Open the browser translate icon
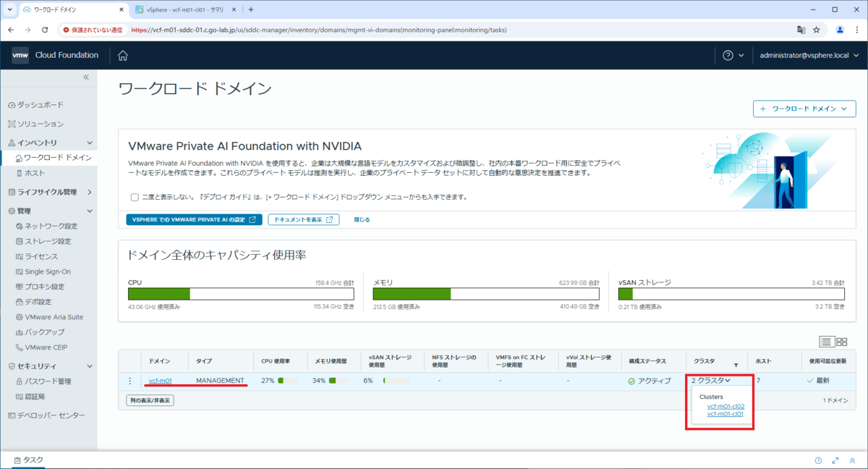Image resolution: width=868 pixels, height=469 pixels. point(801,30)
